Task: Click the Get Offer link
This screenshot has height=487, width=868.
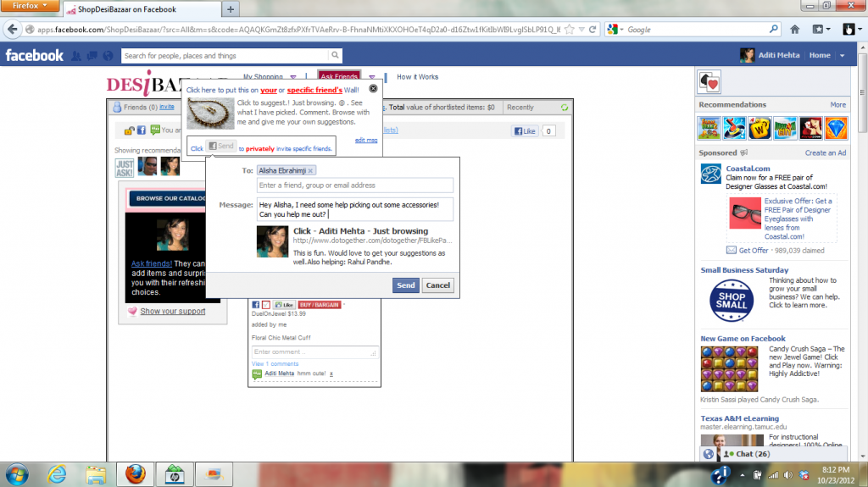Action: point(754,250)
